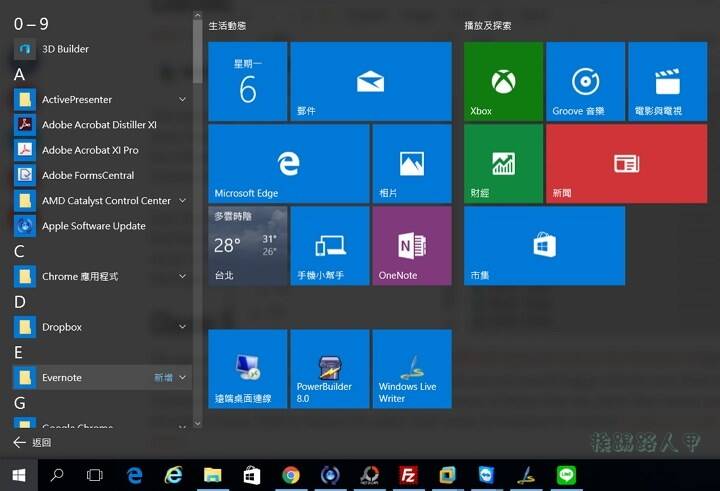Expand the Chrome 應用程式 folder chevron
This screenshot has width=720, height=491.
click(182, 276)
